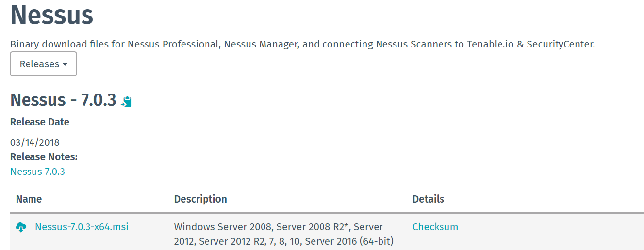Click the Description column header
The width and height of the screenshot is (644, 250).
(x=200, y=199)
